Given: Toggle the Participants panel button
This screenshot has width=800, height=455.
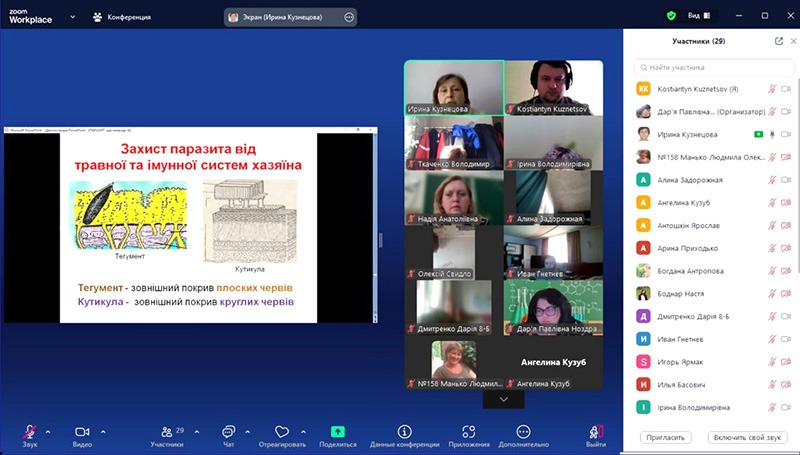Looking at the screenshot, I should [165, 431].
